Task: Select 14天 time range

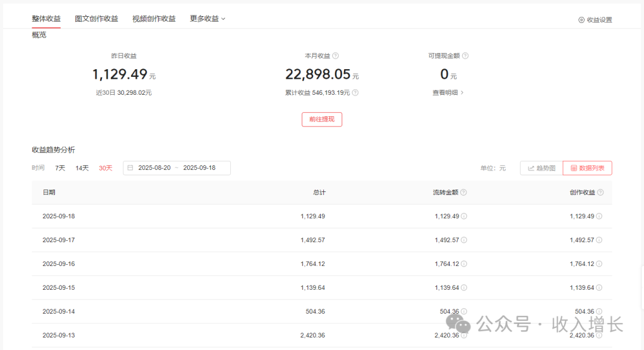Action: pos(82,168)
